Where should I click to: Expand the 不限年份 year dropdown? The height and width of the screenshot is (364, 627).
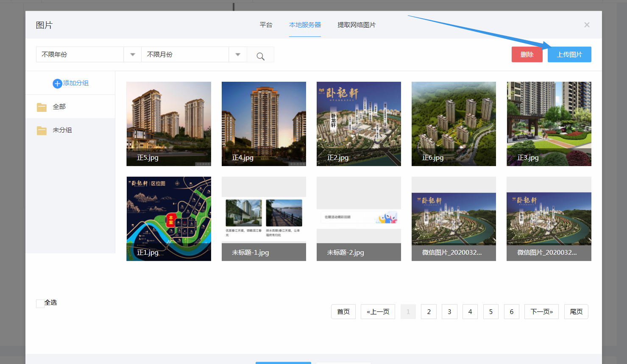point(132,55)
